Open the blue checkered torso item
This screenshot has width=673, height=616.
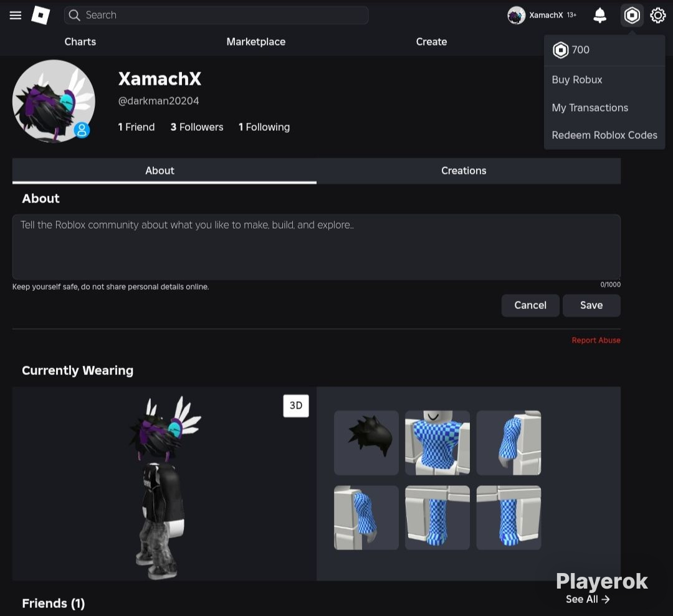pos(437,443)
